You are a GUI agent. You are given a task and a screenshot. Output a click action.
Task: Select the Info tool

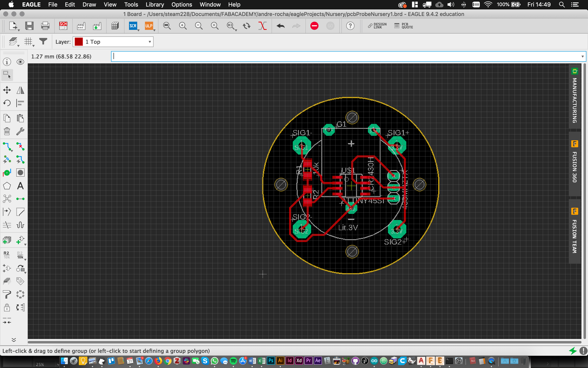pyautogui.click(x=7, y=62)
